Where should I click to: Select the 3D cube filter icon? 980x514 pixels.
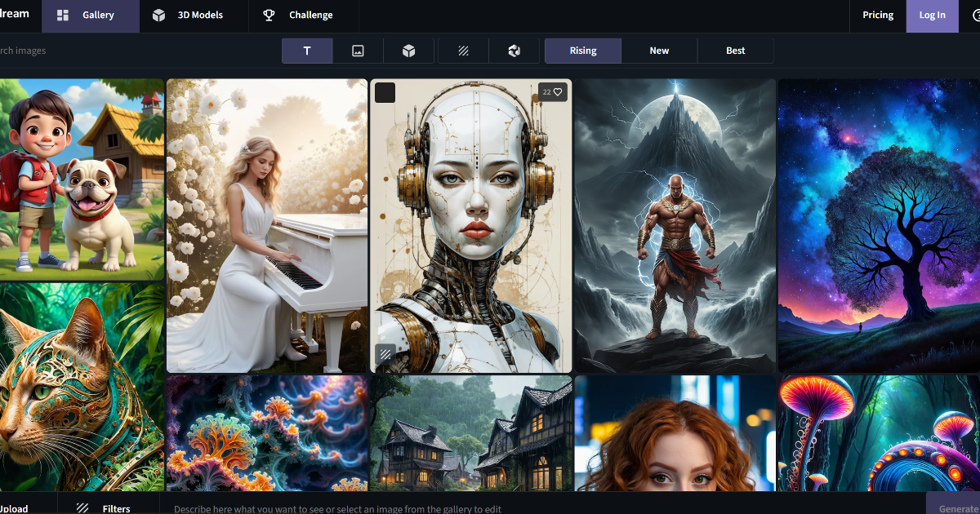coord(408,51)
